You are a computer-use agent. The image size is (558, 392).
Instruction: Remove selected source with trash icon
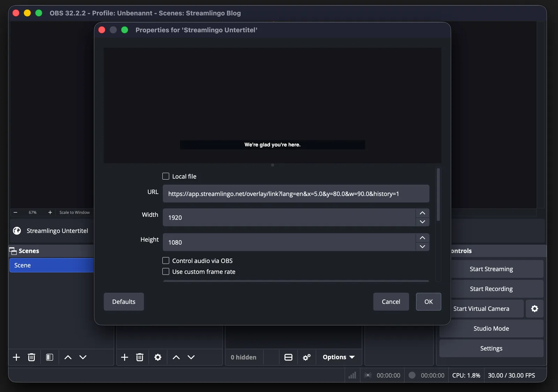click(x=139, y=357)
